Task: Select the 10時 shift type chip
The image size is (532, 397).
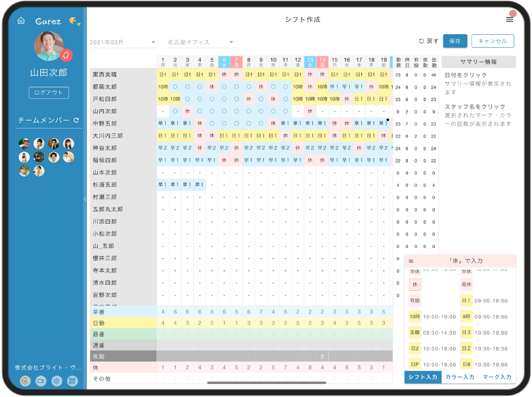Action: coord(415,316)
